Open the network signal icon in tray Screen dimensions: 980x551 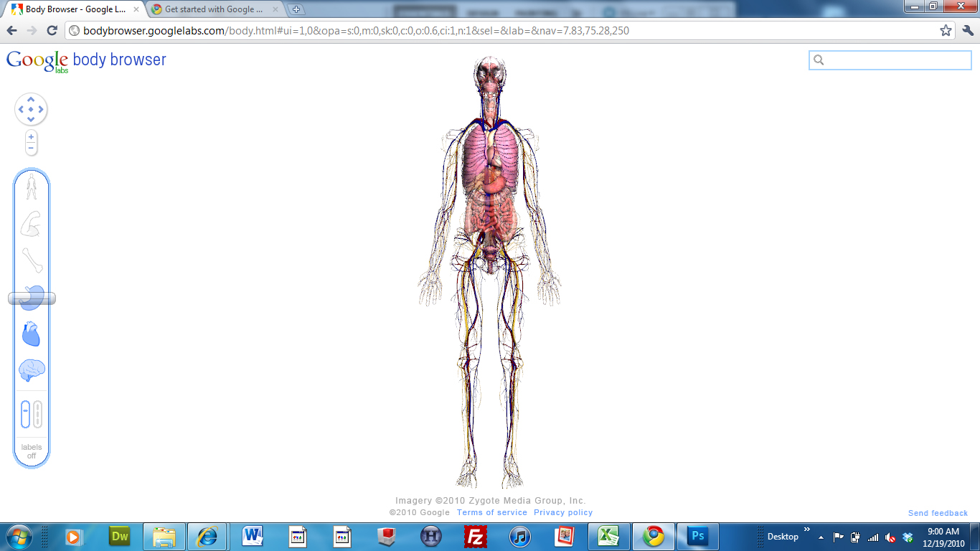click(x=873, y=537)
